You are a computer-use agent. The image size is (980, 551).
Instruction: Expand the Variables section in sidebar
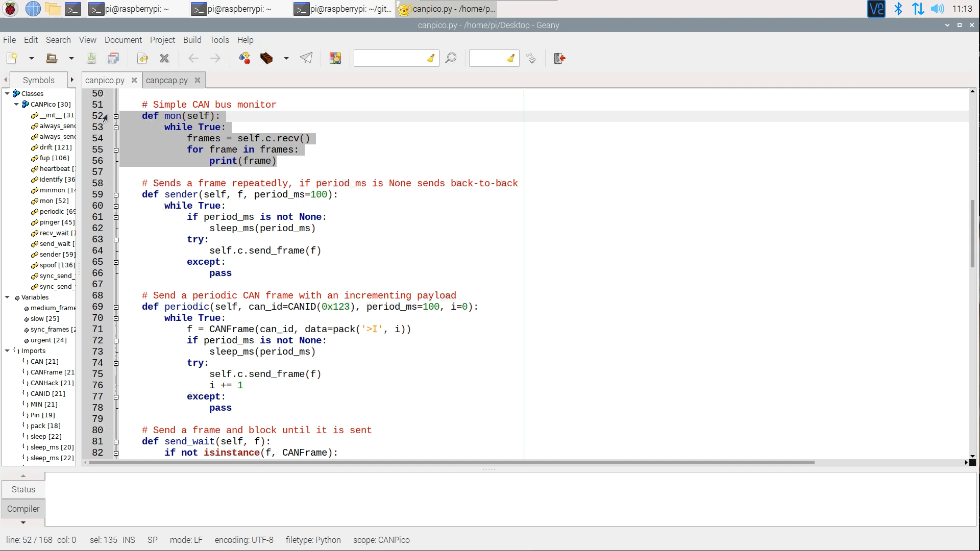(x=7, y=297)
